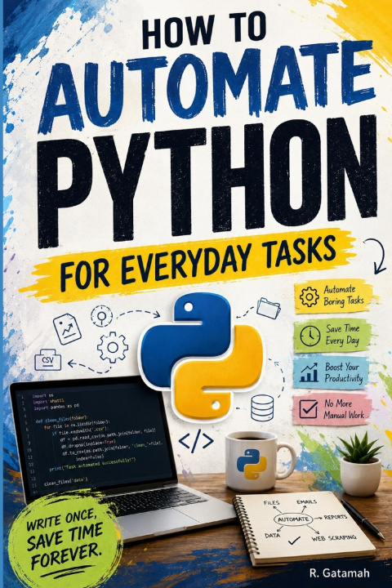392x588 pixels.
Task: Click "REPORTS" on the notebook
Action: [336, 517]
